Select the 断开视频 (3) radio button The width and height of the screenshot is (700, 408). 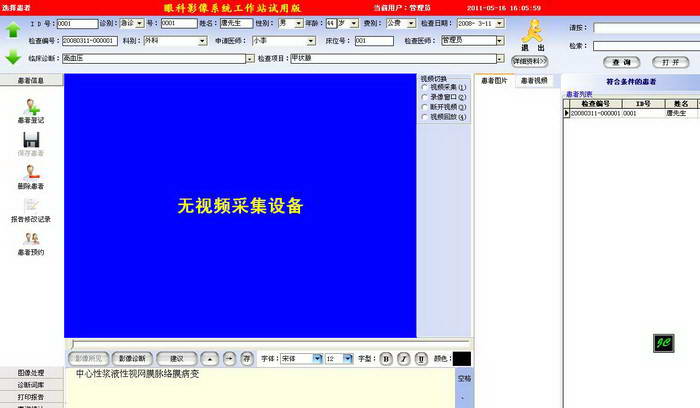425,107
